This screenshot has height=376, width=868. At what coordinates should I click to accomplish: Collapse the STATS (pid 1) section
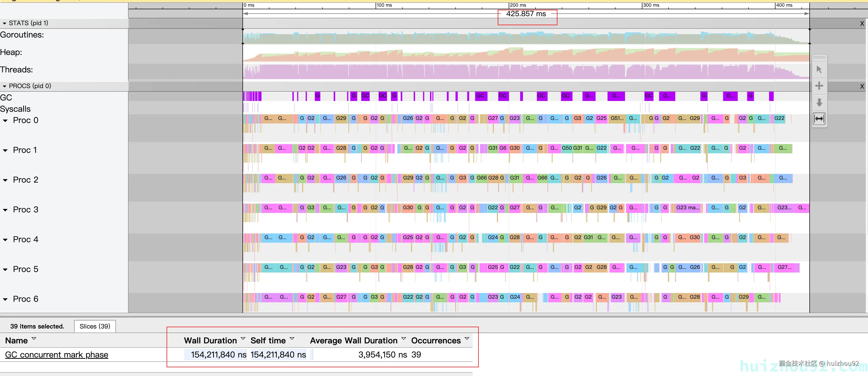4,23
